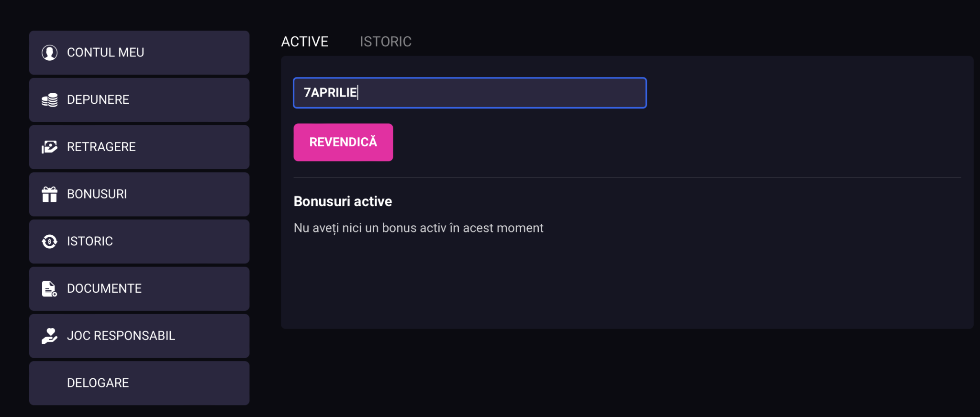Open the Contul Meu account section
The image size is (980, 417).
tap(139, 53)
